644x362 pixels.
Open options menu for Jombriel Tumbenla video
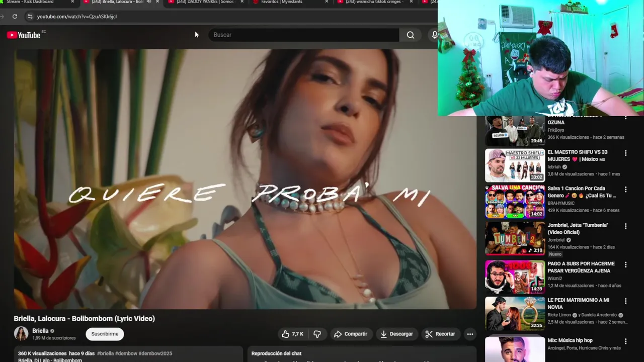click(x=626, y=226)
